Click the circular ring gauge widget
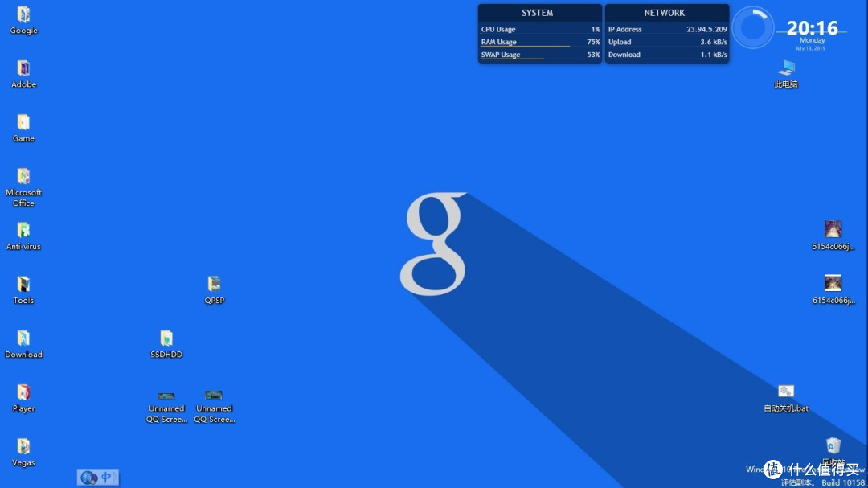Image resolution: width=868 pixels, height=488 pixels. (x=753, y=27)
